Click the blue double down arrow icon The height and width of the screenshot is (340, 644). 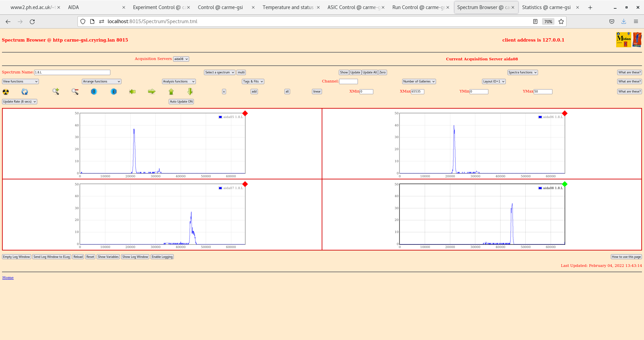pyautogui.click(x=94, y=92)
